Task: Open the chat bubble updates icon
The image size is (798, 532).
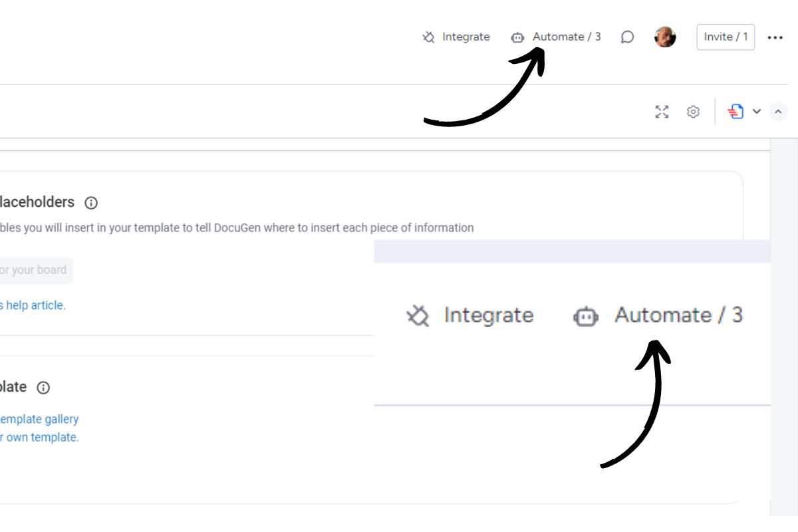Action: (x=626, y=37)
